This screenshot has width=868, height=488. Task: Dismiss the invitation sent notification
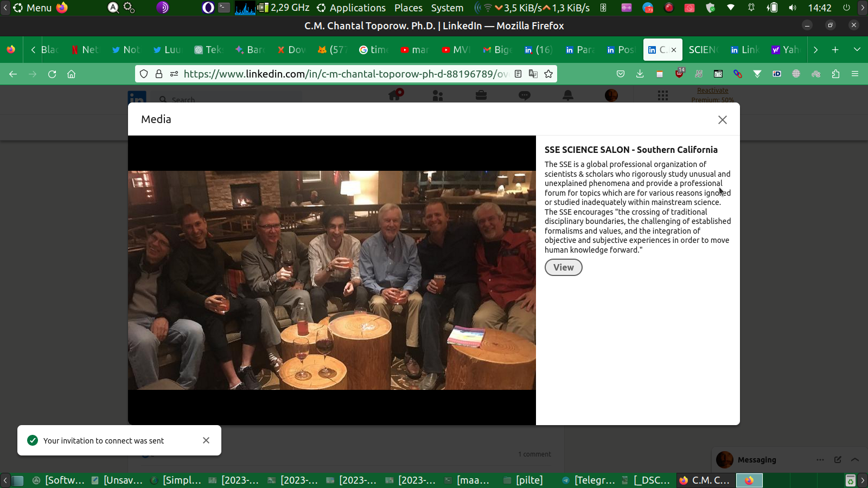point(206,440)
